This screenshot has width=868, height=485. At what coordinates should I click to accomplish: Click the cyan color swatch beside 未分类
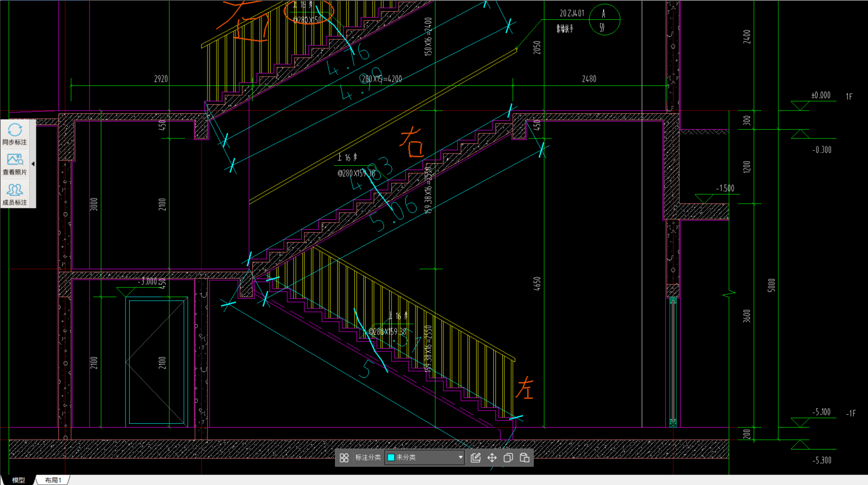click(x=391, y=458)
